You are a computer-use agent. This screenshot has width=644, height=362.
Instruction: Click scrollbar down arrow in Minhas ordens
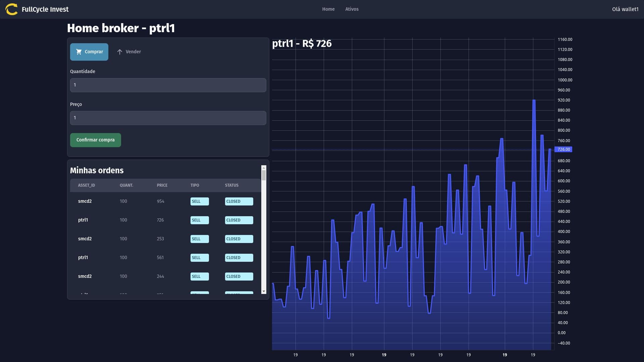[264, 291]
